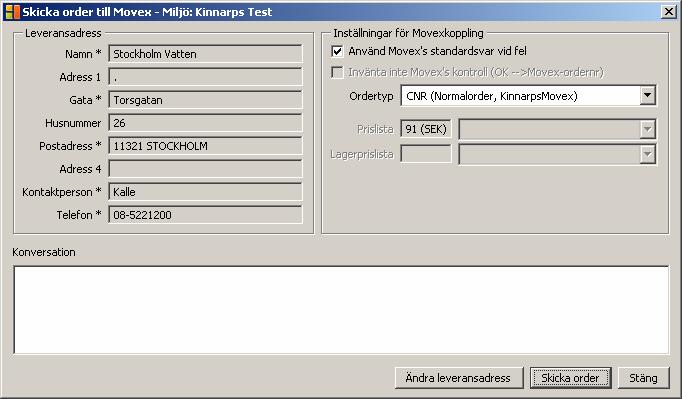Click the Ordertyp label
682x399 pixels.
[x=371, y=96]
